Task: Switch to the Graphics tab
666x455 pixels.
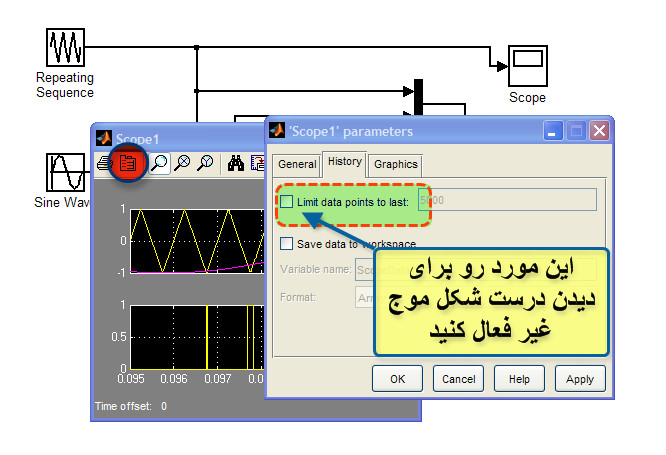Action: pyautogui.click(x=396, y=164)
